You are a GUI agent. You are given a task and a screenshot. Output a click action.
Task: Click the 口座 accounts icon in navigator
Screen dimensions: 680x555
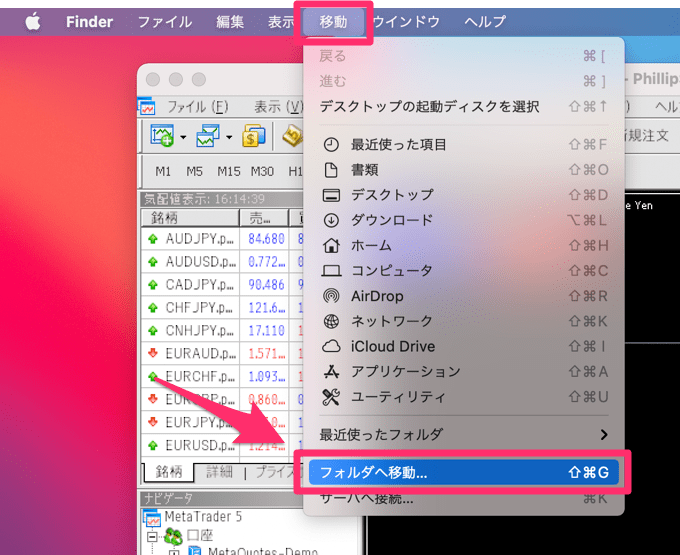click(x=173, y=536)
